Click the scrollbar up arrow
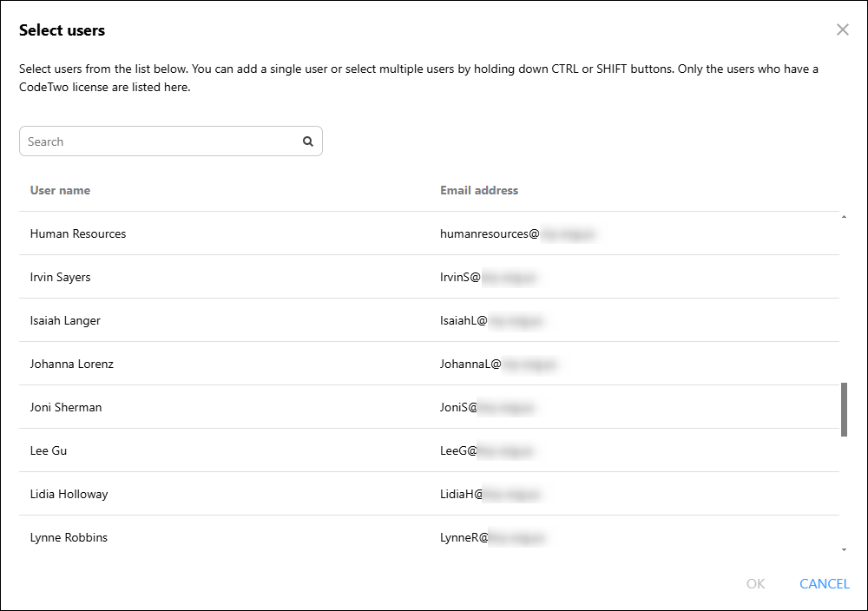868x611 pixels. point(844,217)
